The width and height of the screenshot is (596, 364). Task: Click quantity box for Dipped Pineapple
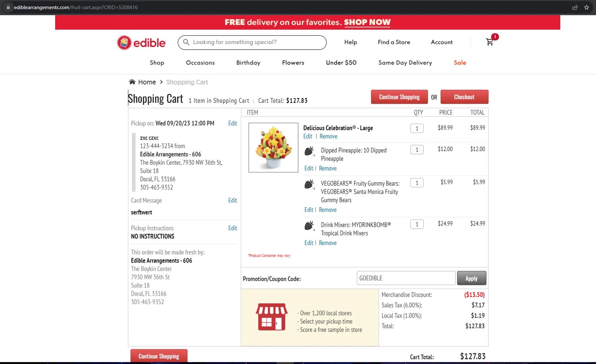[x=417, y=150]
